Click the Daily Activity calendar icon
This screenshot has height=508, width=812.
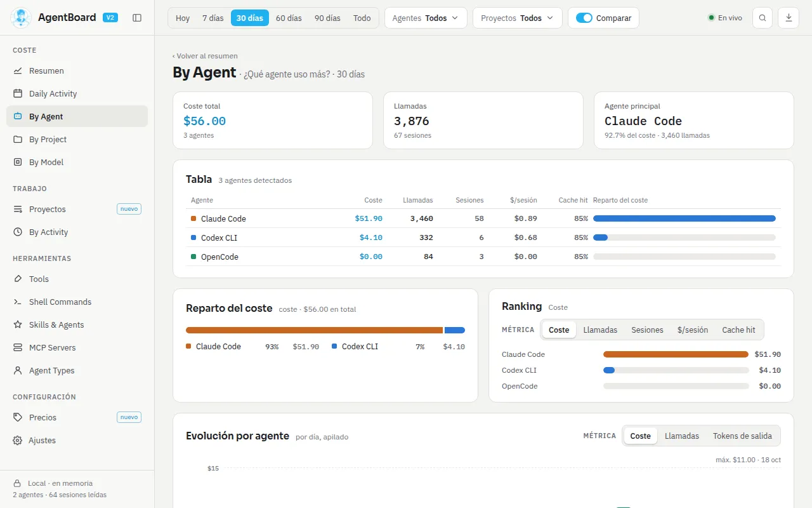point(18,93)
